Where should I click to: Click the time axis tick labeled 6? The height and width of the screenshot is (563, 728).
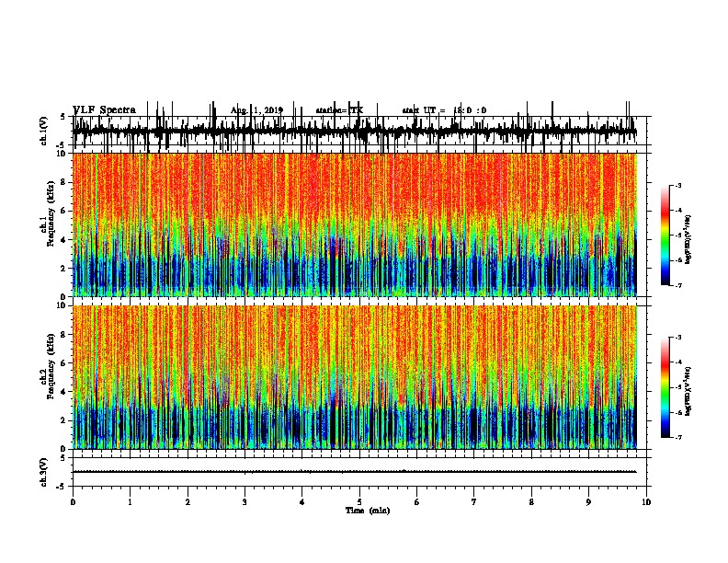pyautogui.click(x=417, y=501)
